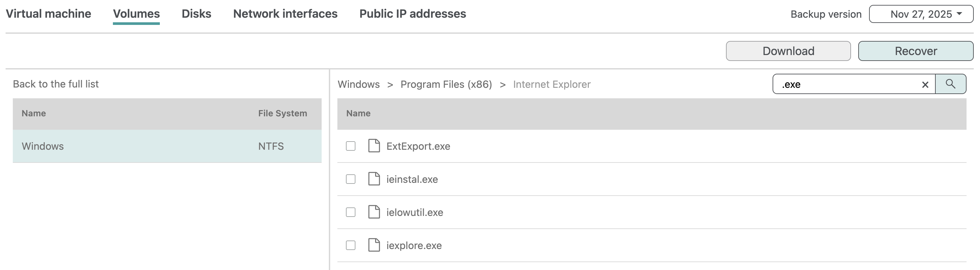The image size is (980, 270).
Task: Click the iexplore.exe file icon
Action: [x=373, y=245]
